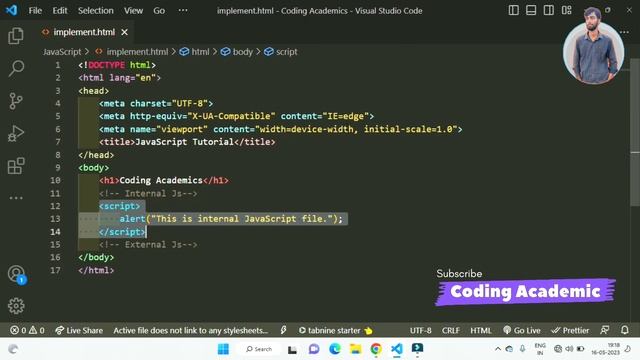Show additional activity bar views ellipsis
This screenshot has width=640, height=360.
(x=16, y=198)
